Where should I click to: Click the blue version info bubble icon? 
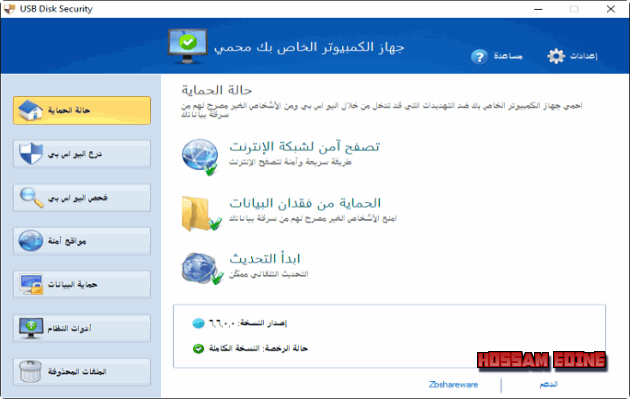pos(198,323)
